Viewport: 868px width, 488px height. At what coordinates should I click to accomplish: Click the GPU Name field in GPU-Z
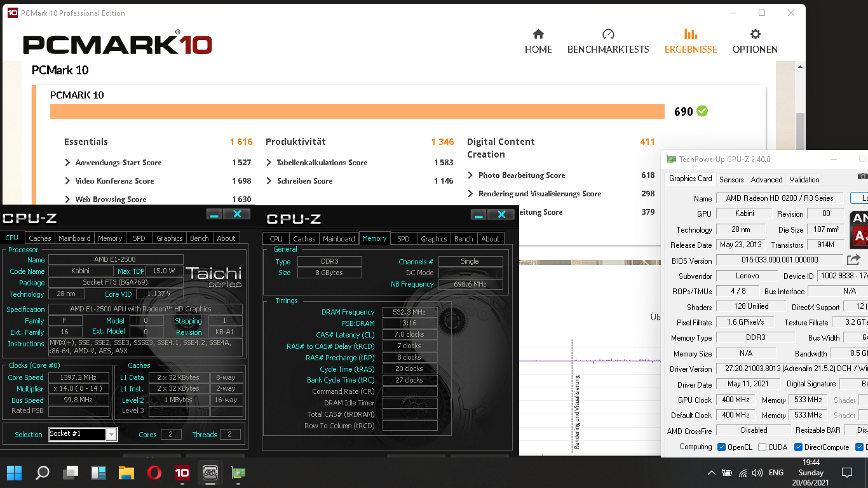click(780, 198)
